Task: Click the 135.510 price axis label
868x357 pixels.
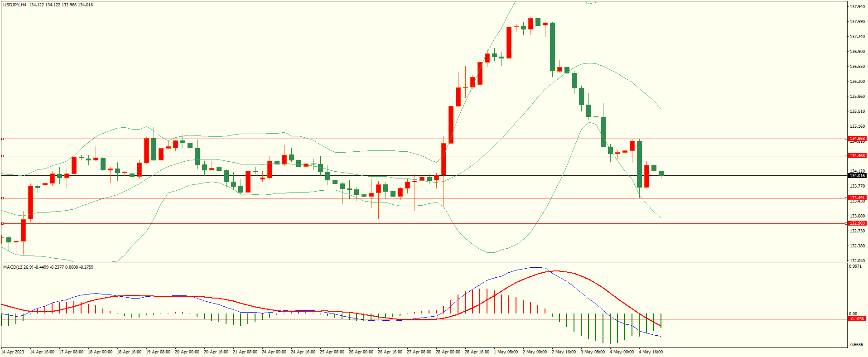Action: point(858,111)
